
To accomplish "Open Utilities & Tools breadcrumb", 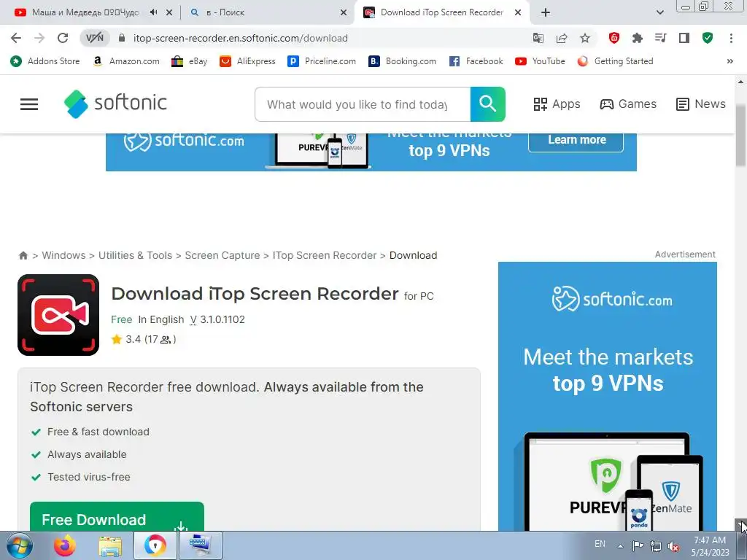I will tap(135, 255).
